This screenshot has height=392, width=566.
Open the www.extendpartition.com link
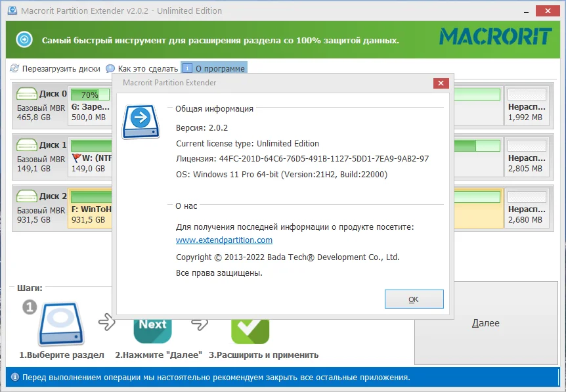[x=224, y=240]
